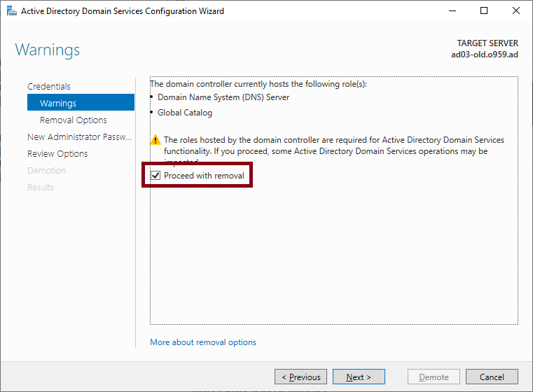Click the Next button
The width and height of the screenshot is (533, 392).
click(x=359, y=377)
